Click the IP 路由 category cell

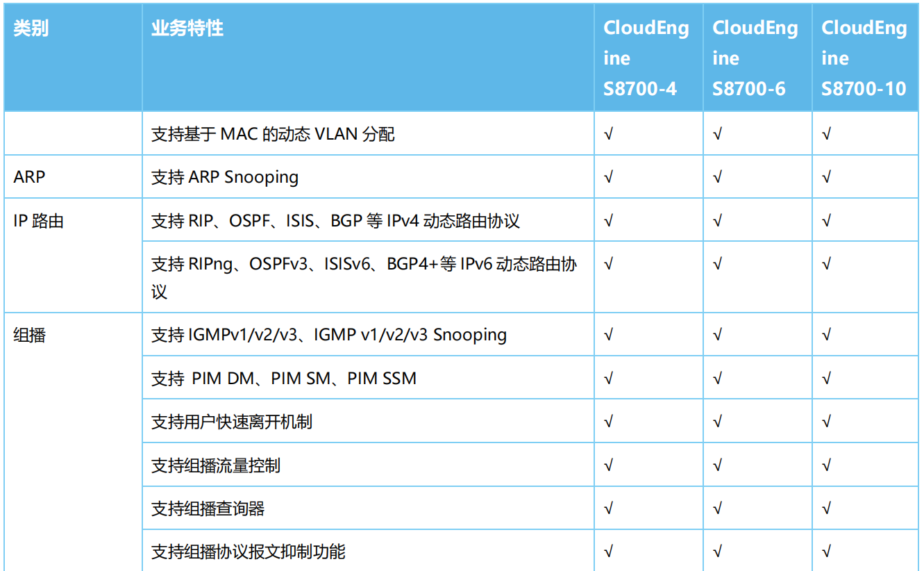pos(38,221)
